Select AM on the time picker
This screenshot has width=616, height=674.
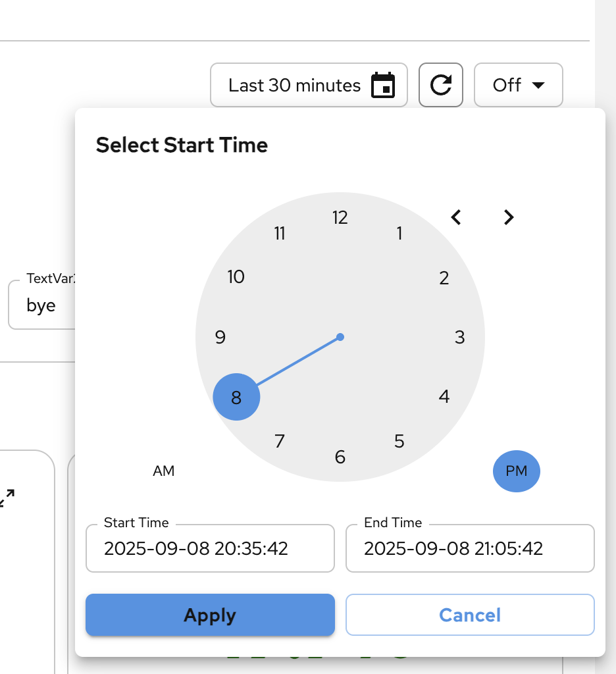coord(164,471)
